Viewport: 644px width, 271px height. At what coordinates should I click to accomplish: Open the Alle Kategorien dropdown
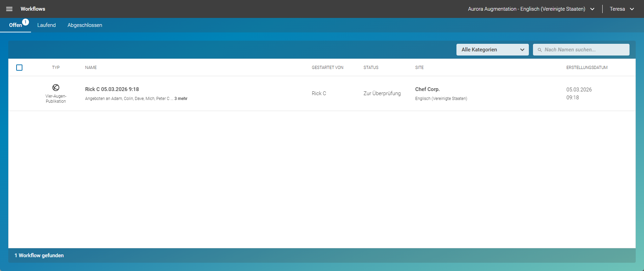pyautogui.click(x=492, y=50)
